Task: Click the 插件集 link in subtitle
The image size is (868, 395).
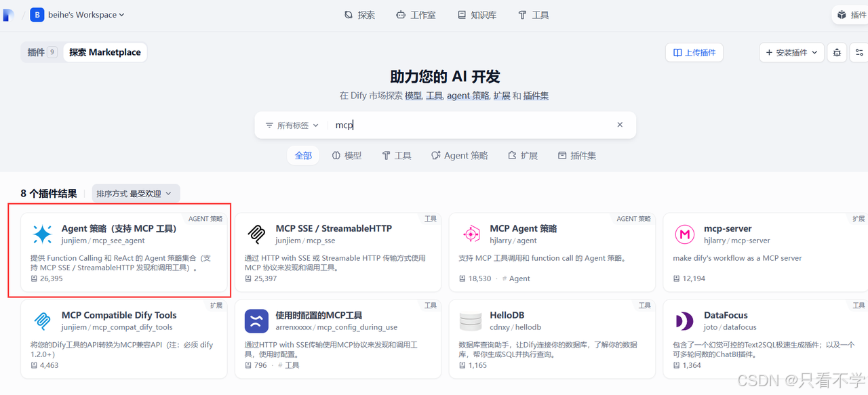Action: point(536,96)
